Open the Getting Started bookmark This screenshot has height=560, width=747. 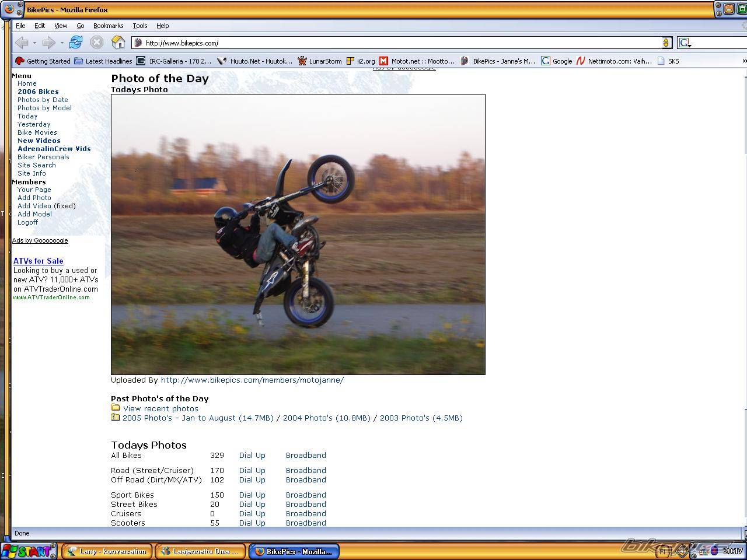pyautogui.click(x=43, y=61)
